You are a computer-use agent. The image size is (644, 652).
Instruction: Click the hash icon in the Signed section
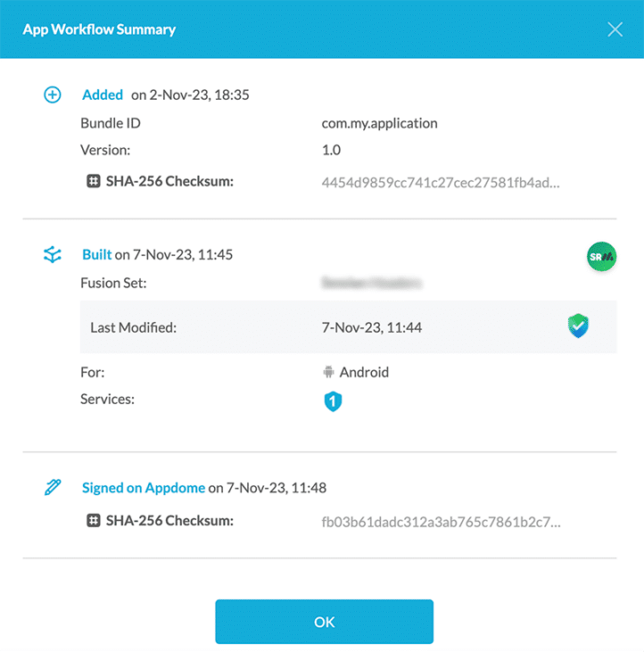coord(93,520)
